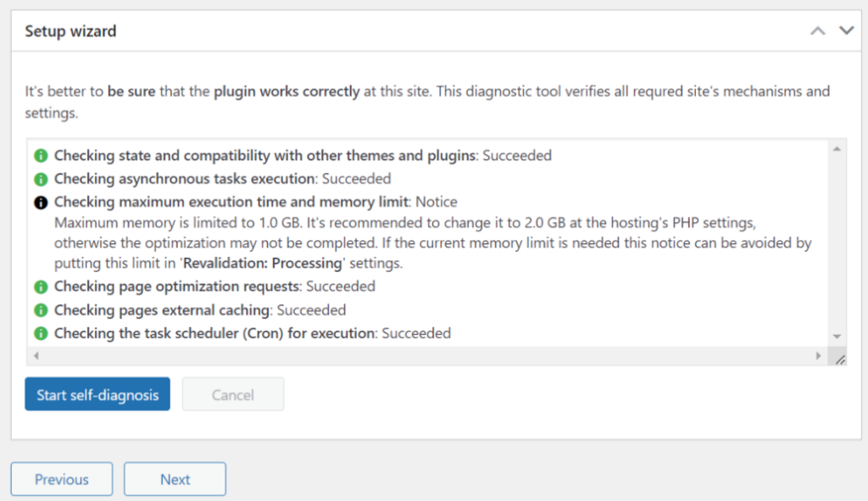Click green icon beside compatibility check result
Viewport: 868px width, 501px height.
41,156
